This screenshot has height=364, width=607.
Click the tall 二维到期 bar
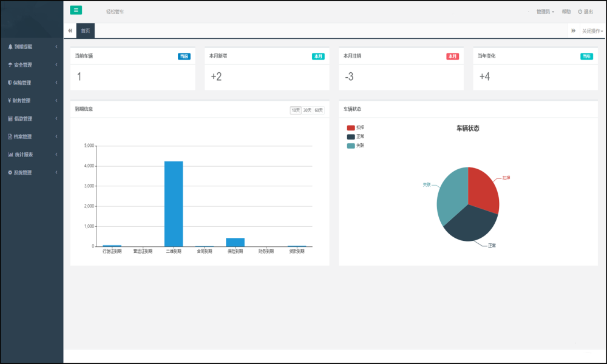tap(174, 204)
